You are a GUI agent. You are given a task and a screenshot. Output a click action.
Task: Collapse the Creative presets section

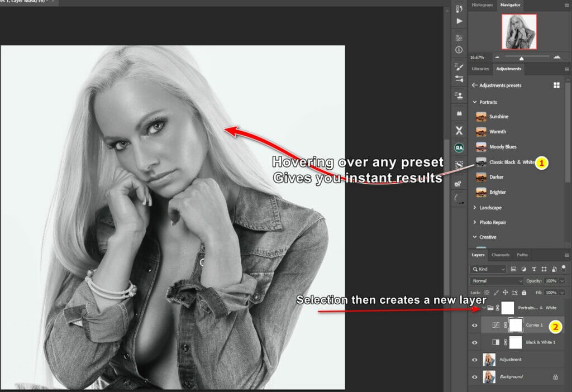tap(475, 237)
